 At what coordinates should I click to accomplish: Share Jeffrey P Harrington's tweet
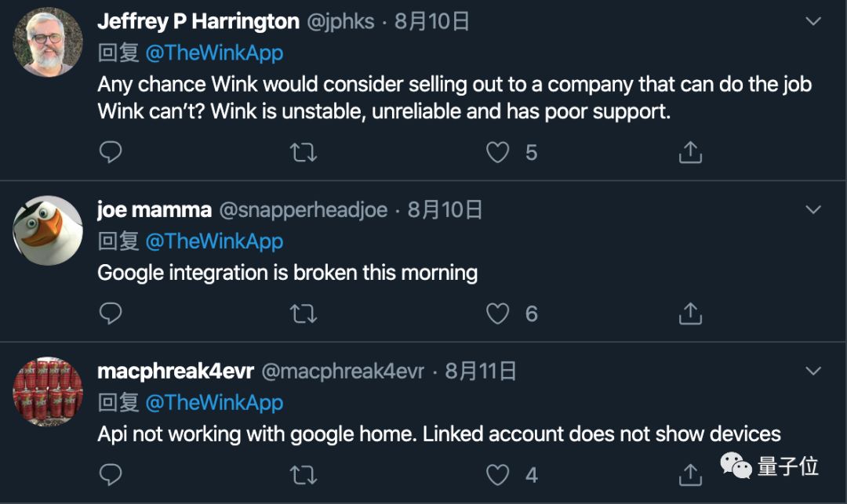689,152
